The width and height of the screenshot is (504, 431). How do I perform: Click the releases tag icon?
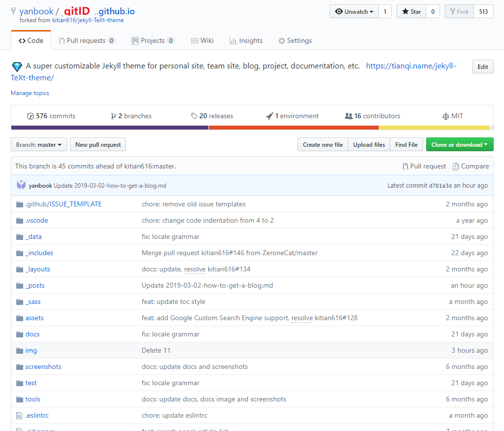tap(194, 116)
